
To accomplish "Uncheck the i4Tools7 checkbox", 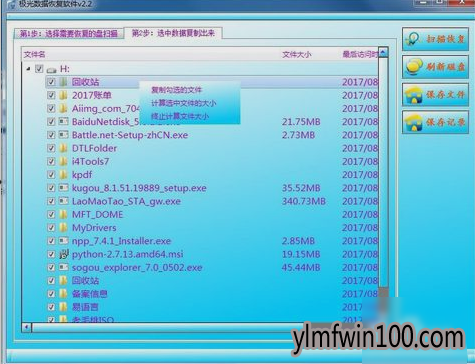I will (51, 161).
